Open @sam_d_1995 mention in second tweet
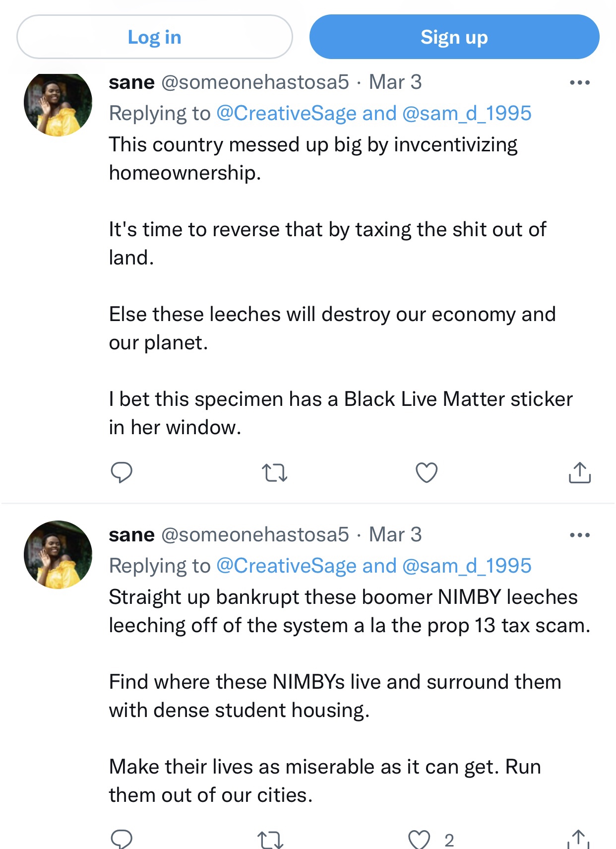 click(467, 566)
